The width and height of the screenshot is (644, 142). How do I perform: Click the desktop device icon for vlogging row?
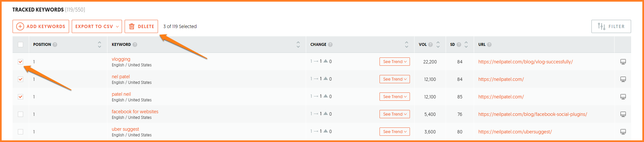(x=623, y=62)
